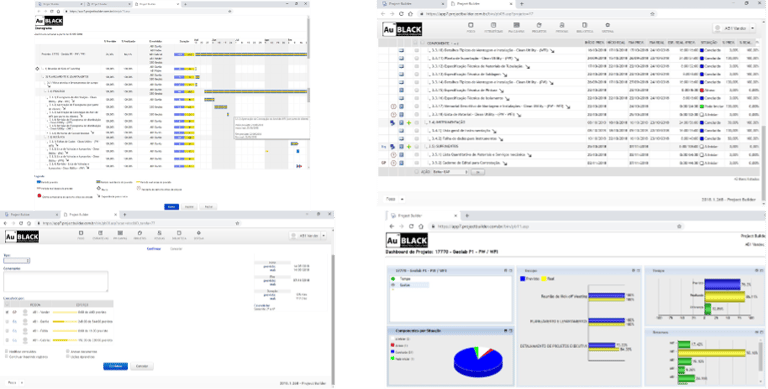Open AD1 Vendor user menu in confirmation form window
Viewport: 768px width, 389px height.
point(308,236)
